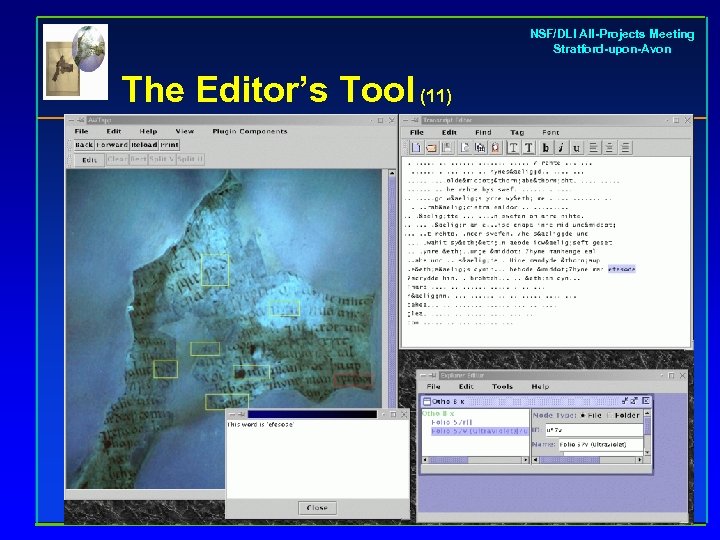Open the Tools menu in Explorer Editor
The height and width of the screenshot is (540, 720).
pos(502,387)
